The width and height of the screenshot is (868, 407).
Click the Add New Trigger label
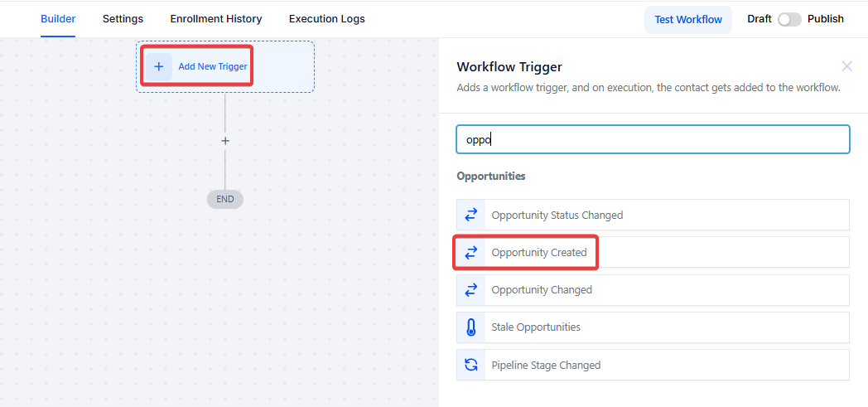pyautogui.click(x=213, y=66)
